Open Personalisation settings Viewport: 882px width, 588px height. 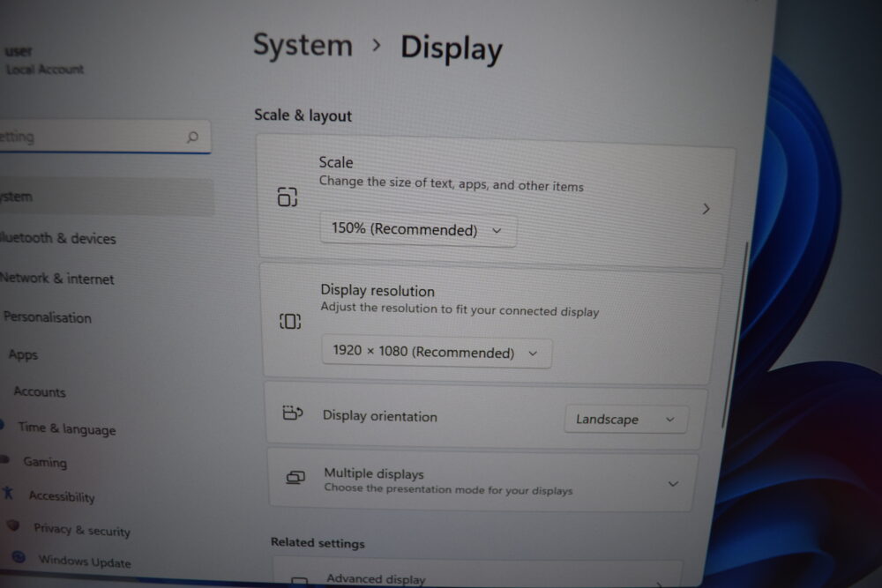click(x=48, y=317)
